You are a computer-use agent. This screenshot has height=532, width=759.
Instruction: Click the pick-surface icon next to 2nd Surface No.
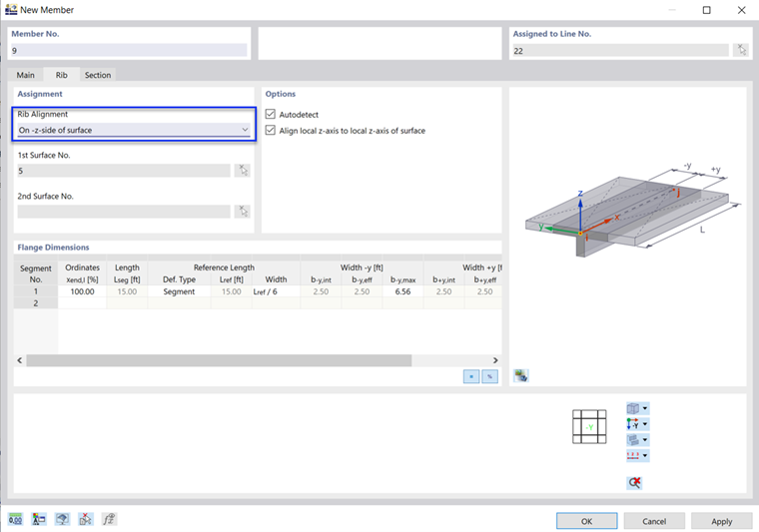pyautogui.click(x=243, y=212)
